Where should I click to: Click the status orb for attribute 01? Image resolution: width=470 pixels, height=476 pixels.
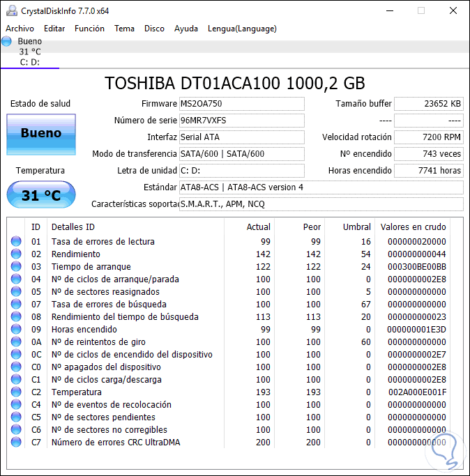click(x=16, y=241)
